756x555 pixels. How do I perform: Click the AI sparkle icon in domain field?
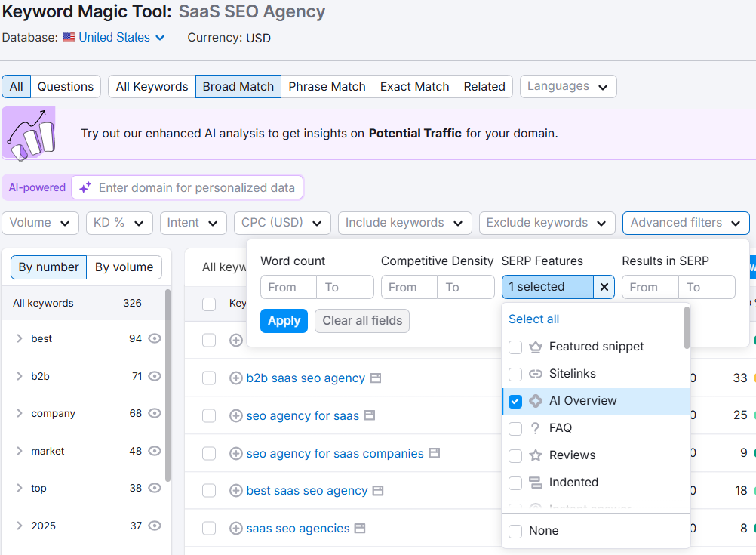point(85,187)
